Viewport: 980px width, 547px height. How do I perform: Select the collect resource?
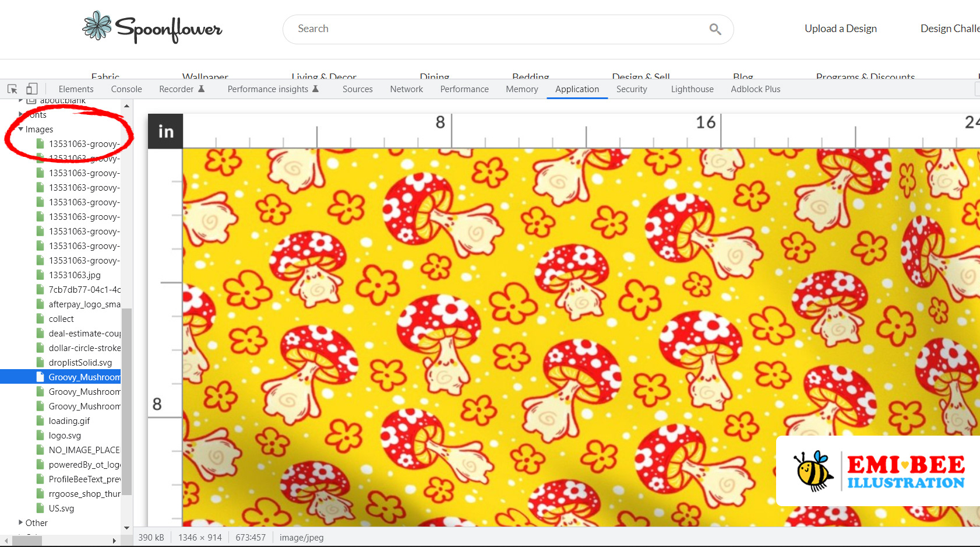tap(61, 318)
